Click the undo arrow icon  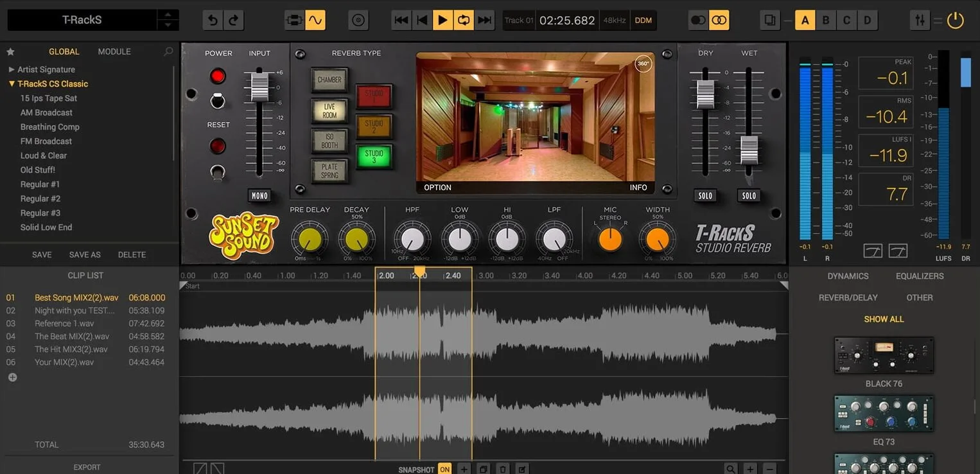[213, 20]
